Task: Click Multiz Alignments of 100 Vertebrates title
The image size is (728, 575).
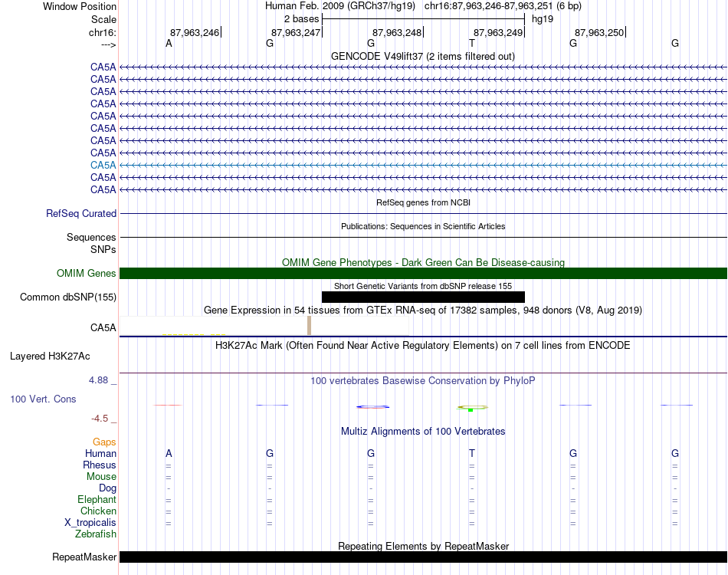Action: (x=423, y=431)
